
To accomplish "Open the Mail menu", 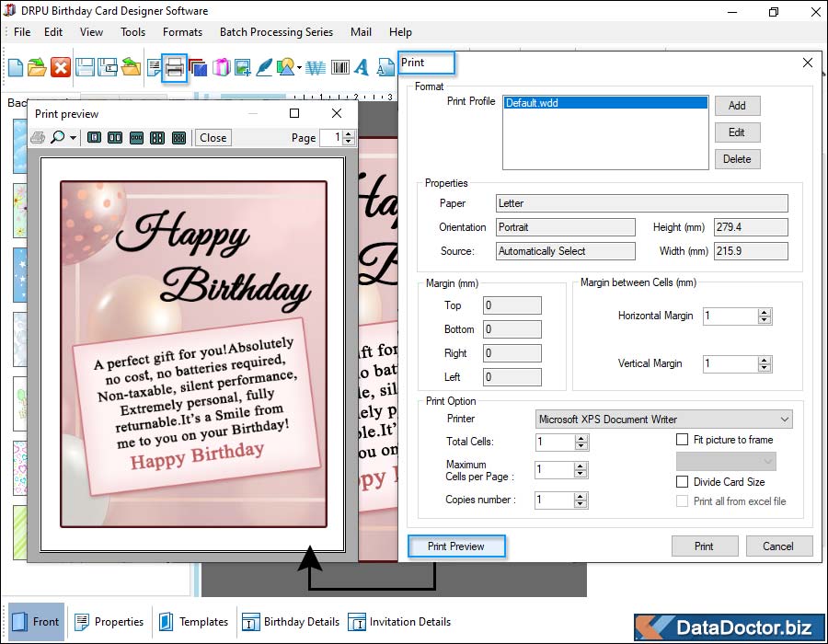I will pyautogui.click(x=361, y=32).
